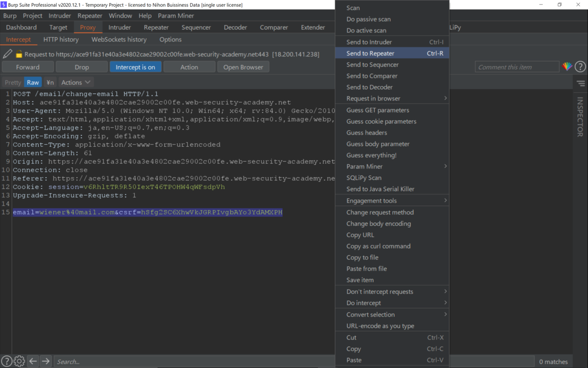Choose Send to Java Serial Killer
Image resolution: width=588 pixels, height=368 pixels.
coord(392,189)
